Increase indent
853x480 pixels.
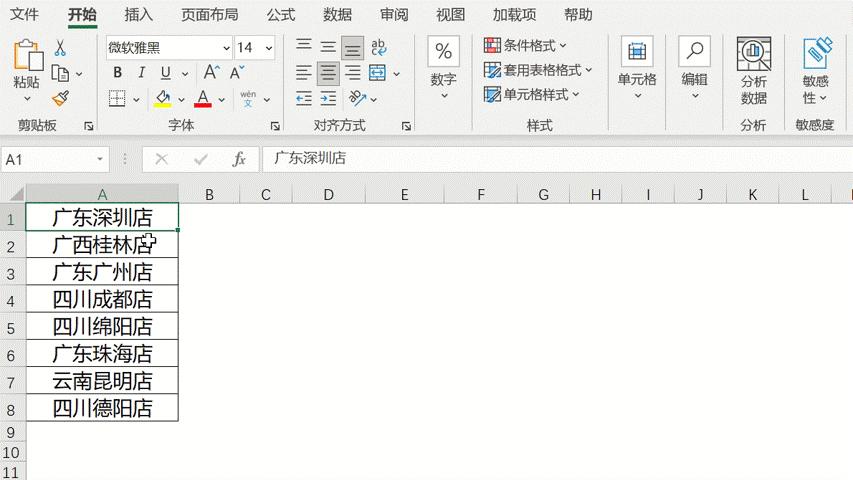tap(328, 99)
